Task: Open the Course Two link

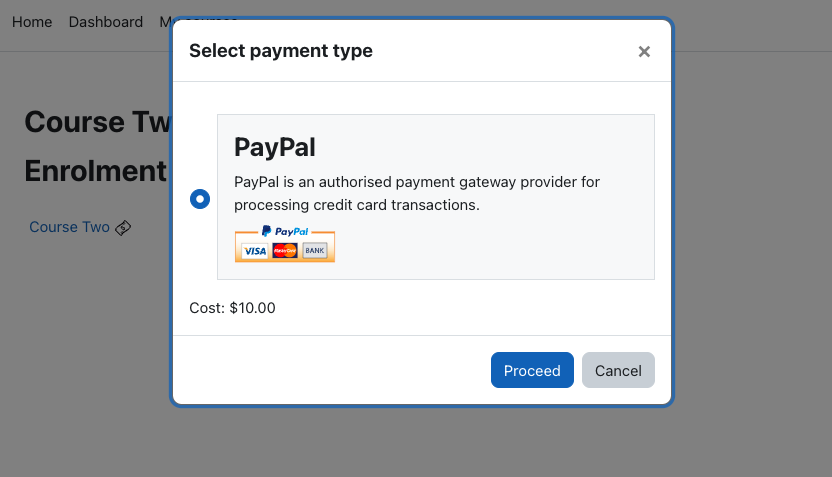Action: click(x=70, y=227)
